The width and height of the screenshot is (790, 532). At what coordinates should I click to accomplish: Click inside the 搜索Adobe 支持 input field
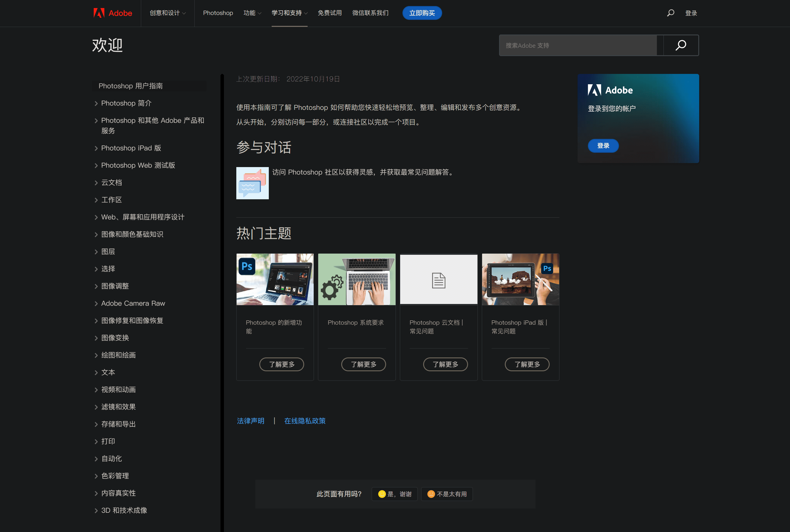[577, 45]
